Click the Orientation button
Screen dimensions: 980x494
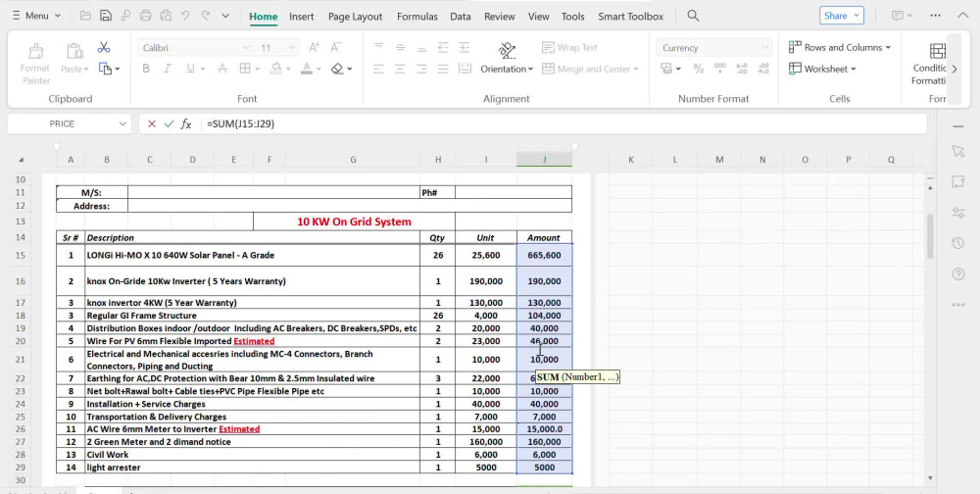pos(507,60)
